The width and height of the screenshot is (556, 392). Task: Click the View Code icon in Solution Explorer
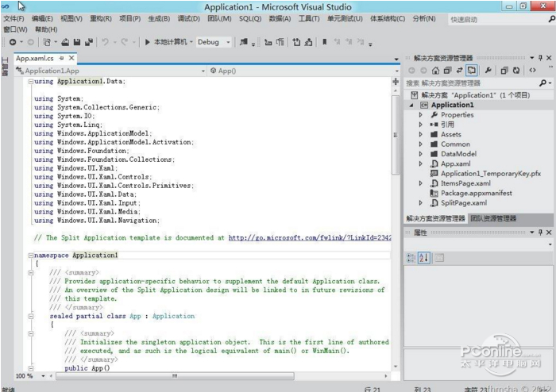531,71
